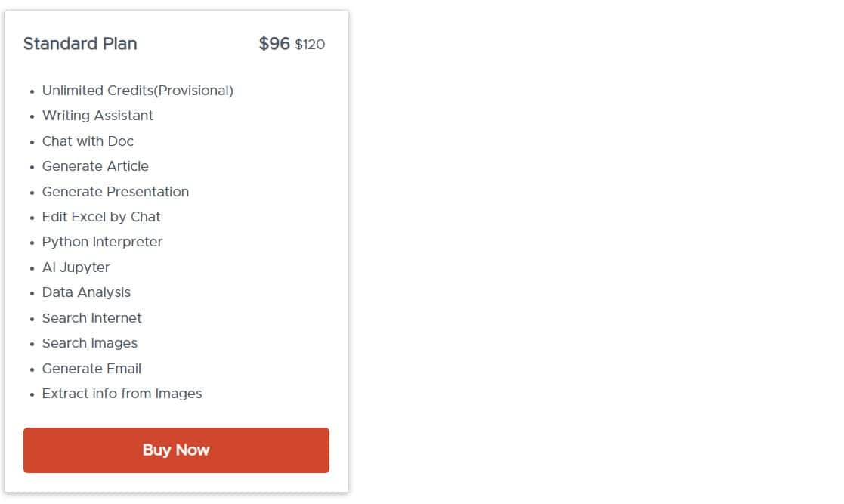Click the Data Analysis list item

[86, 292]
